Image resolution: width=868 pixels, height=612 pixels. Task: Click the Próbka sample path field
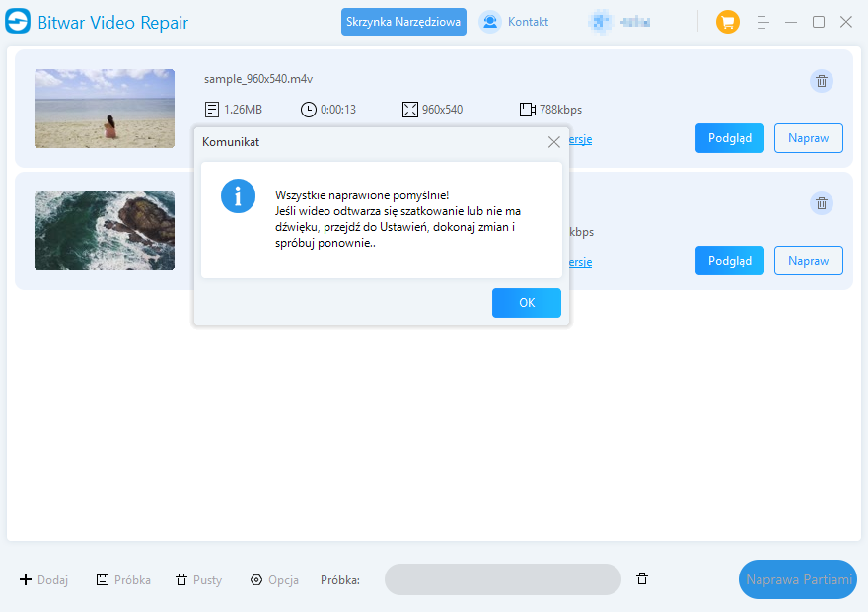coord(503,579)
